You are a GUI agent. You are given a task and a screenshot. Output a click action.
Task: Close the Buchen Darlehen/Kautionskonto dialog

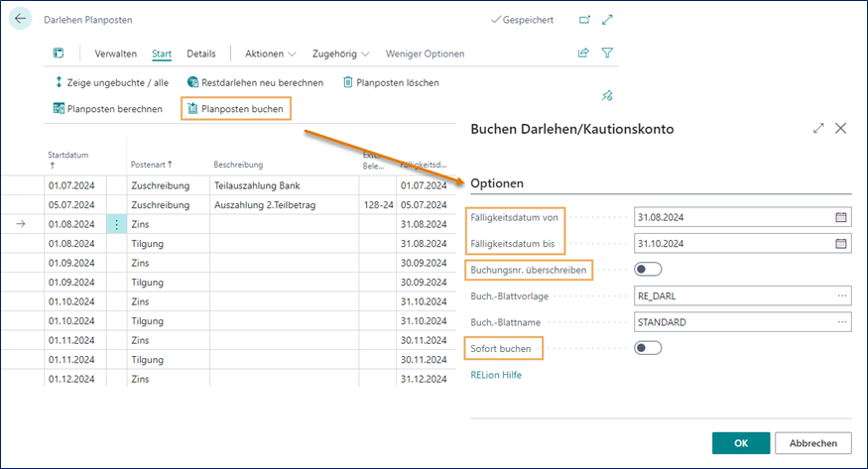coord(840,128)
